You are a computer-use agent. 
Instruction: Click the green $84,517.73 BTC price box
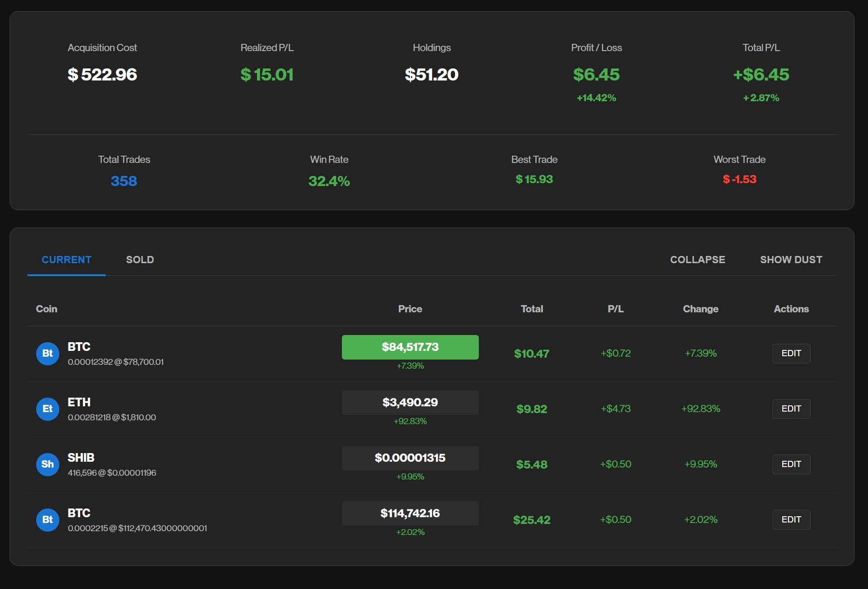point(410,347)
